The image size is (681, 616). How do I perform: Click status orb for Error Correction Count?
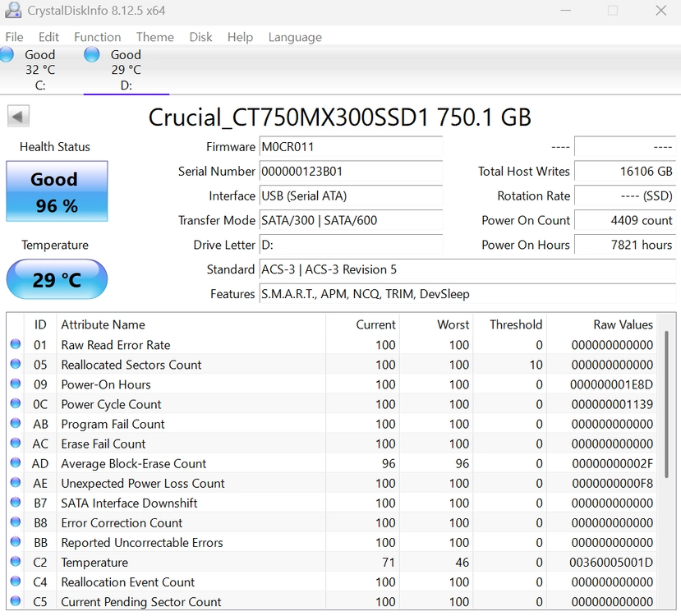[x=16, y=522]
